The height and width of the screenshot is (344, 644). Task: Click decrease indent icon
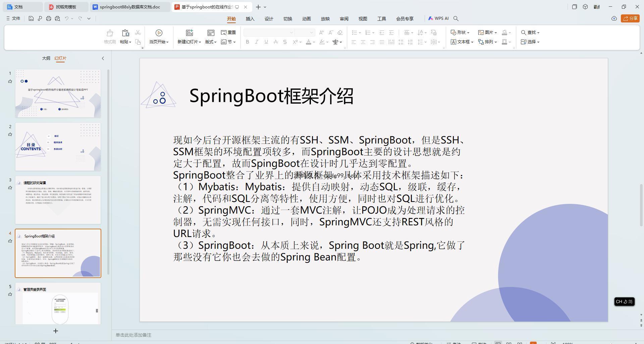click(382, 33)
